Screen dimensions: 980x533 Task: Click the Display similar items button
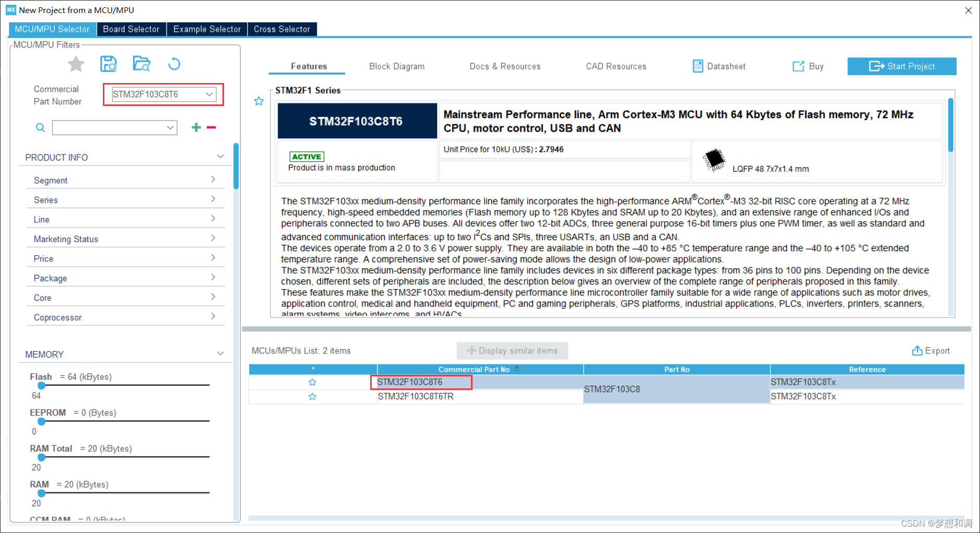coord(512,351)
